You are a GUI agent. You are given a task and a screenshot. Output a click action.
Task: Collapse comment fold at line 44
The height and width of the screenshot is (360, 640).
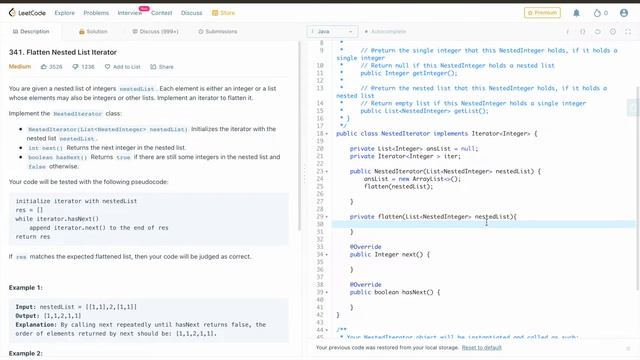click(327, 330)
